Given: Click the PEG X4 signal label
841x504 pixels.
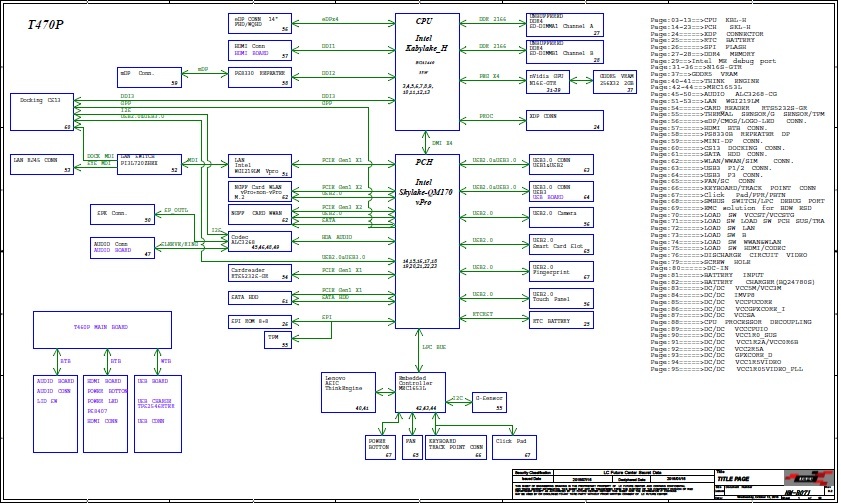Looking at the screenshot, I should point(490,76).
